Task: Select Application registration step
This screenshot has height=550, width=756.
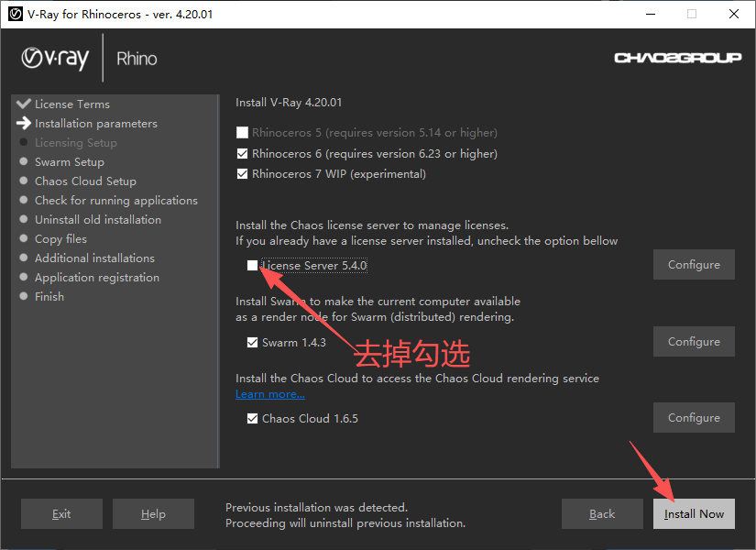Action: [97, 278]
